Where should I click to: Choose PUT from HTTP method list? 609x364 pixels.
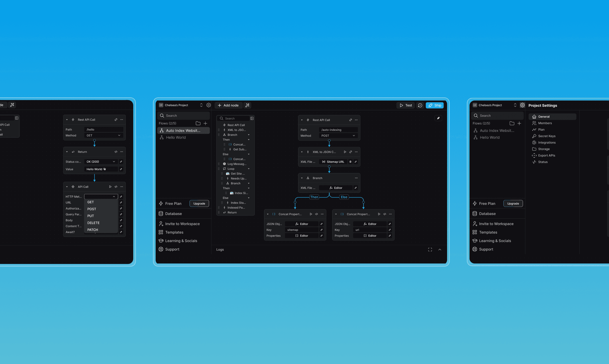(x=101, y=216)
